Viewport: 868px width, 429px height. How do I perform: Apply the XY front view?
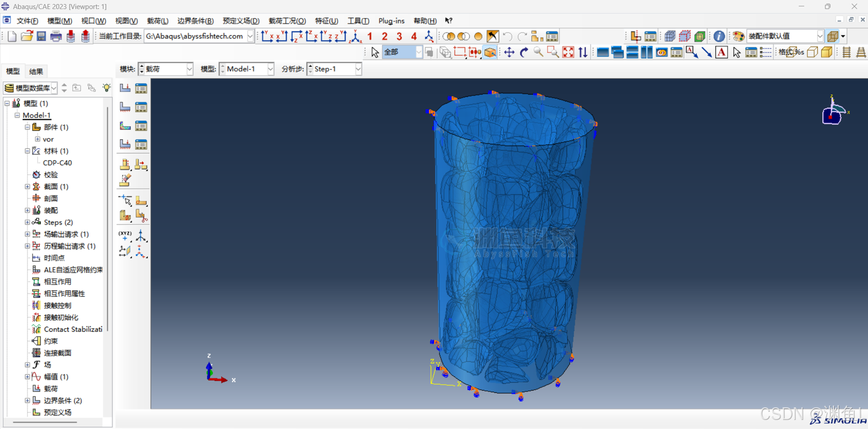pos(267,36)
